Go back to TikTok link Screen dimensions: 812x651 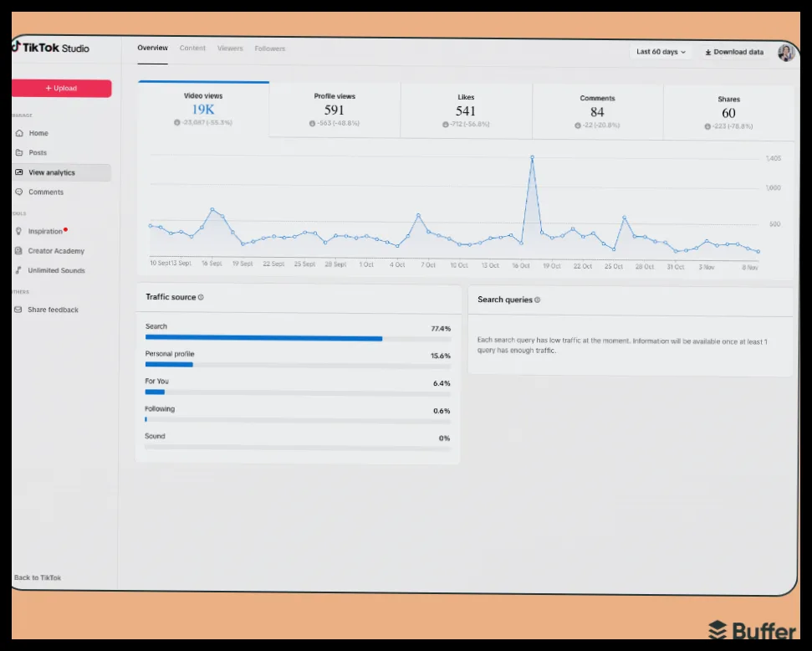tap(38, 577)
